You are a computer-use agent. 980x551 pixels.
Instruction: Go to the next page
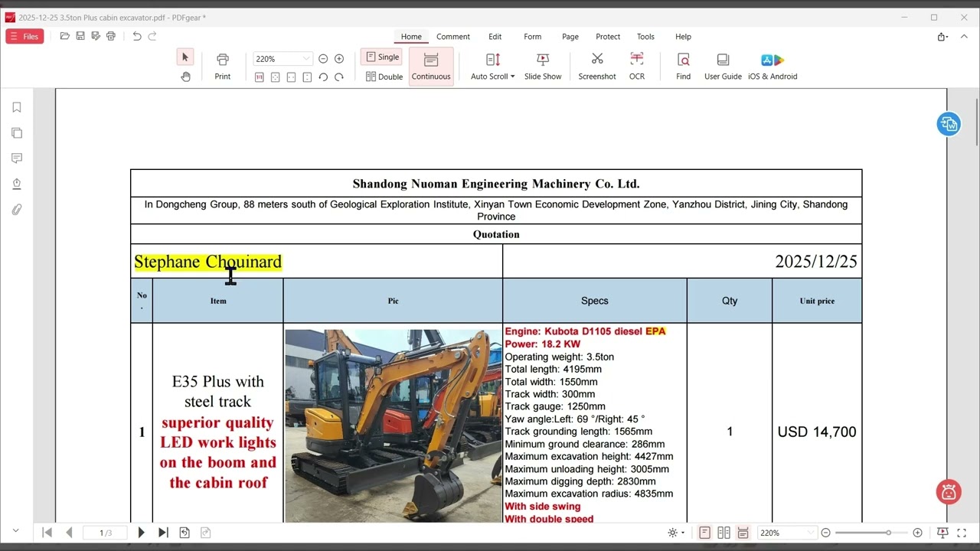point(141,533)
